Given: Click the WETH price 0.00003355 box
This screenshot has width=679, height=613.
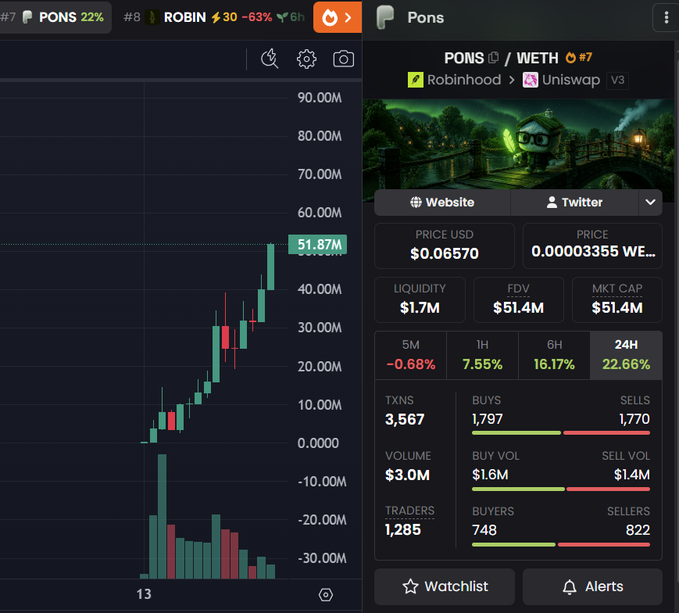Looking at the screenshot, I should click(592, 245).
